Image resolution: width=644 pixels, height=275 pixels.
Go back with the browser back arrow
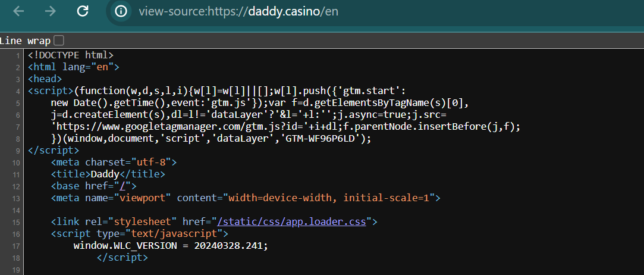(x=18, y=11)
